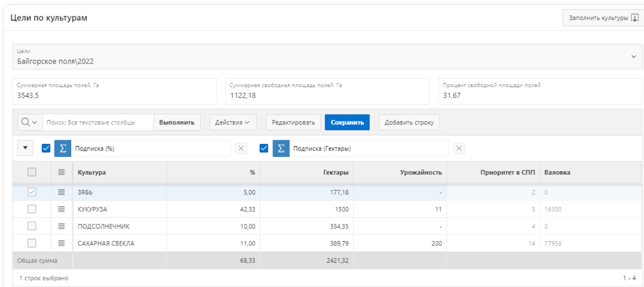Click the sigma icon for Подписка (Гектары)
The image size is (644, 287).
(281, 149)
